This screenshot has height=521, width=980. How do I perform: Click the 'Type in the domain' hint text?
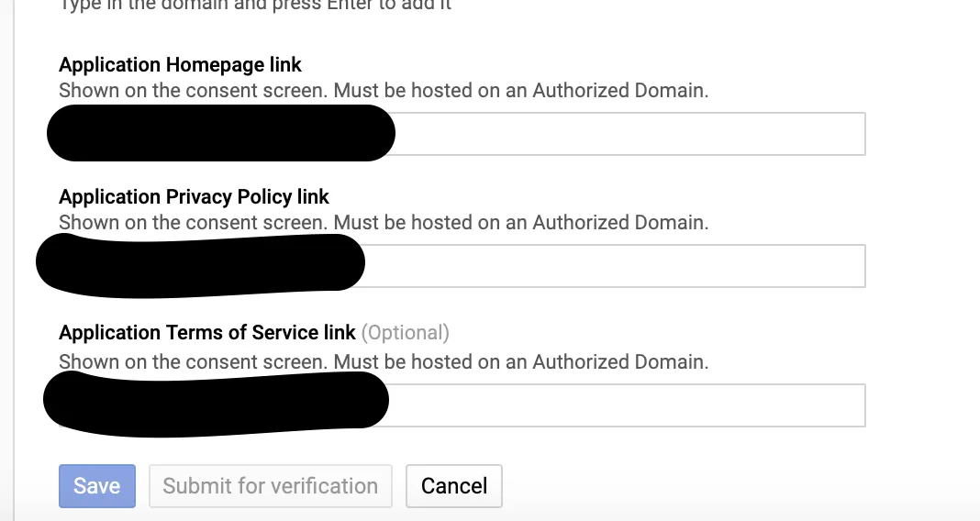(x=255, y=5)
